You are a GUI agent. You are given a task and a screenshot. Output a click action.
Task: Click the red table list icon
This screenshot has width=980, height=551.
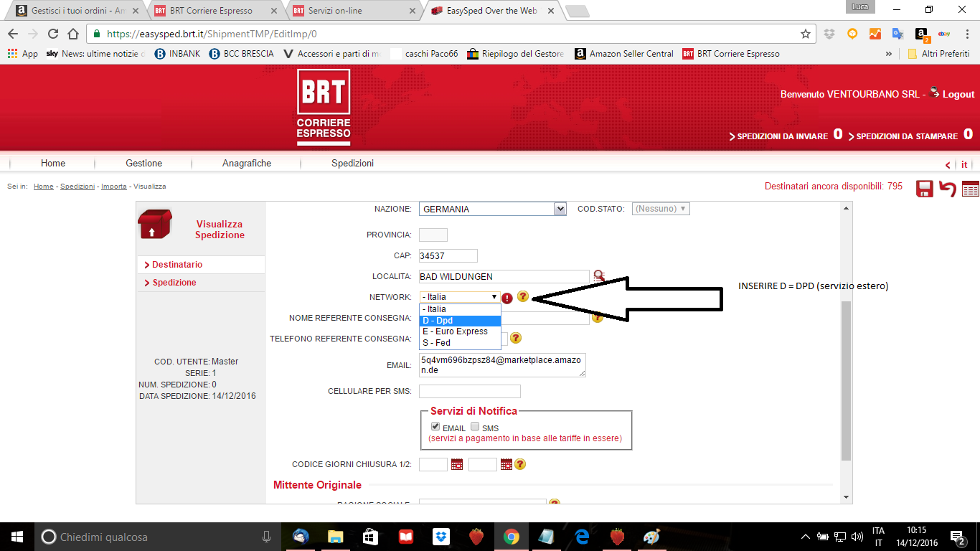(971, 189)
